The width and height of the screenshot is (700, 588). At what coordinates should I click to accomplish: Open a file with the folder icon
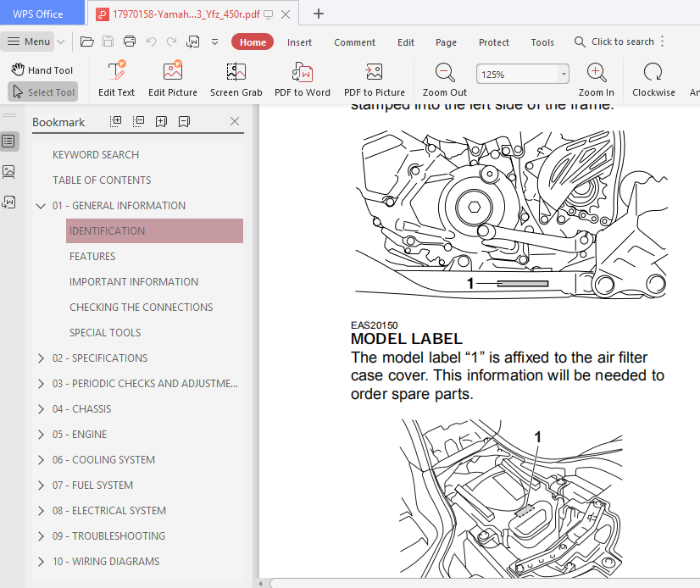[x=86, y=42]
